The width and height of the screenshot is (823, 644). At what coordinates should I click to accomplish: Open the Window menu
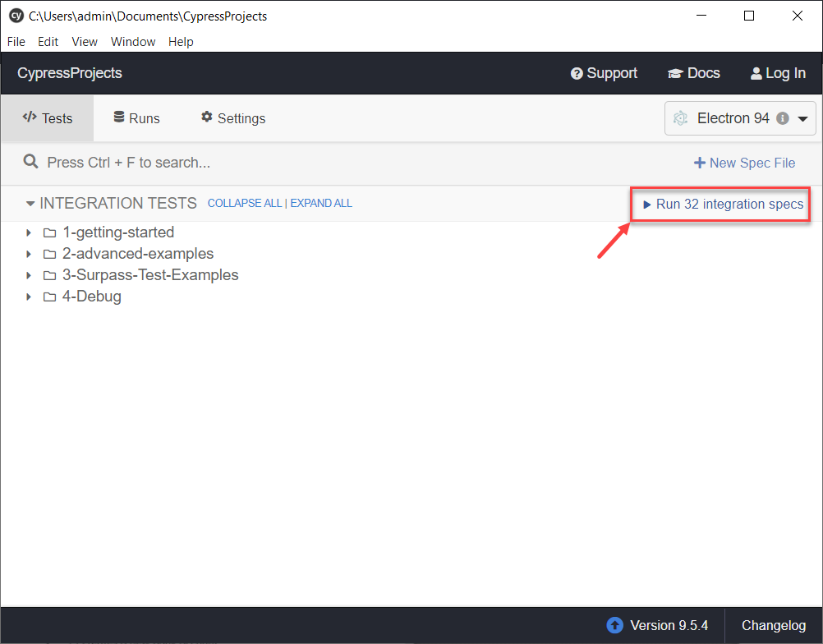point(133,41)
